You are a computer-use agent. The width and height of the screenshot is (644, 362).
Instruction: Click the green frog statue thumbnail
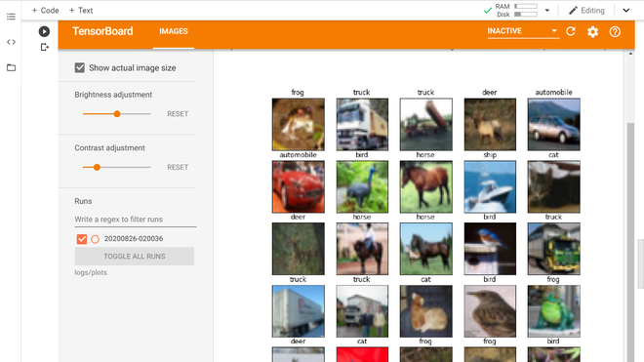click(x=553, y=311)
